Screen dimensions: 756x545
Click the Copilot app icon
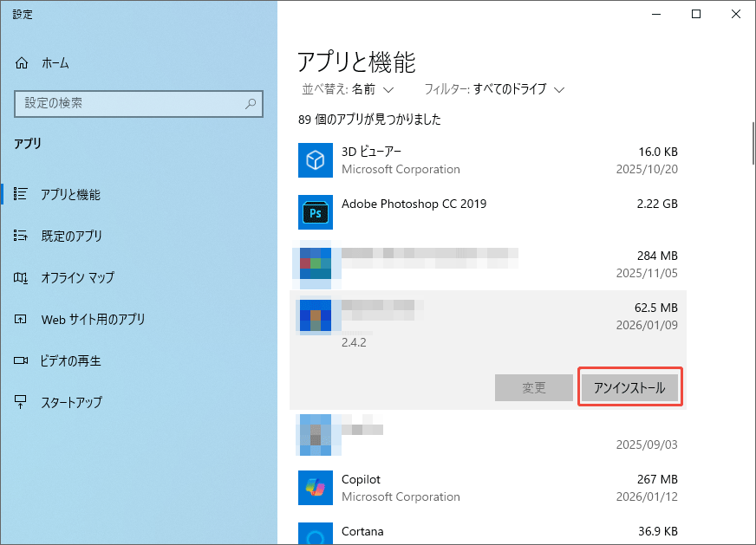(x=315, y=488)
